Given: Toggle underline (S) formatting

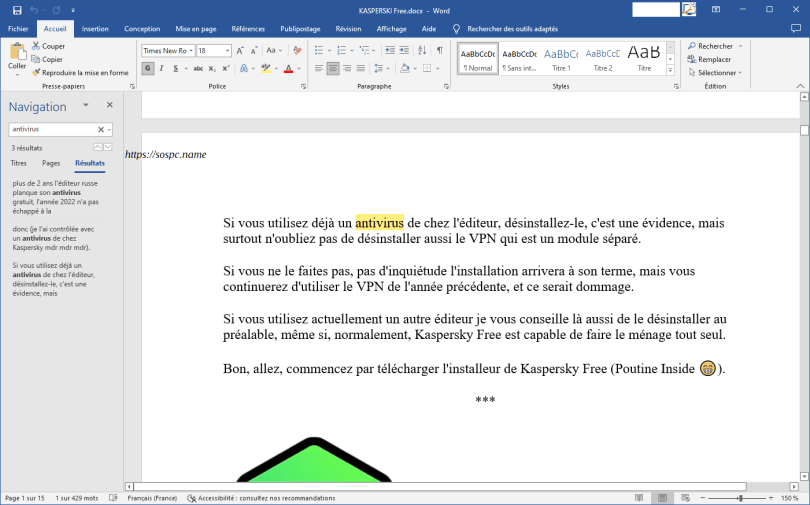Looking at the screenshot, I should (x=176, y=68).
